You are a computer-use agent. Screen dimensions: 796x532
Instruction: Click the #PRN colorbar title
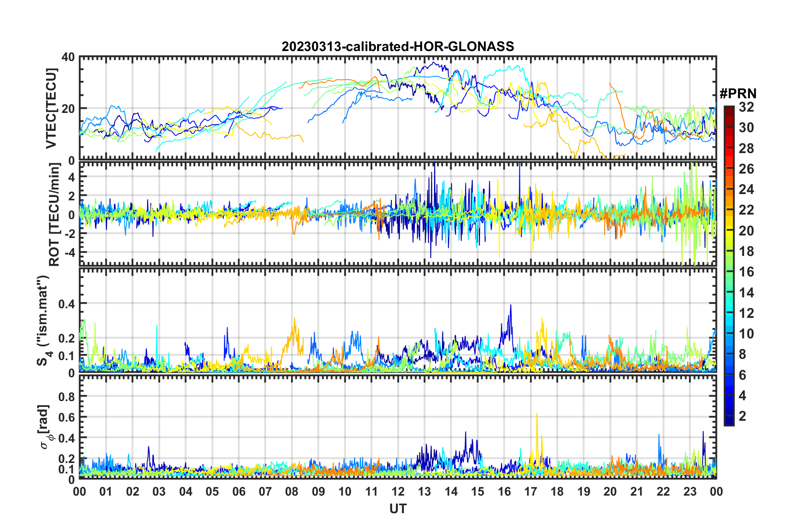pos(737,94)
